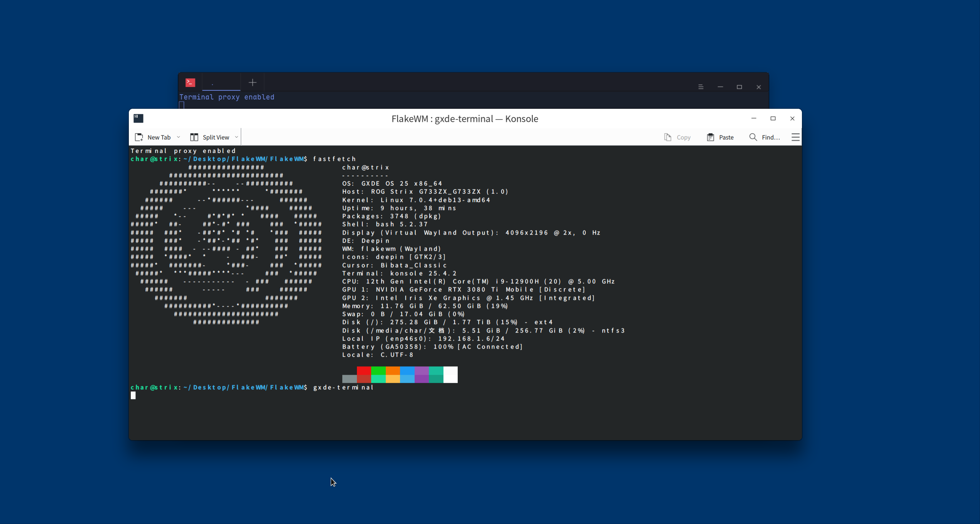Open the Find magnifier search
The height and width of the screenshot is (524, 980).
coord(753,137)
